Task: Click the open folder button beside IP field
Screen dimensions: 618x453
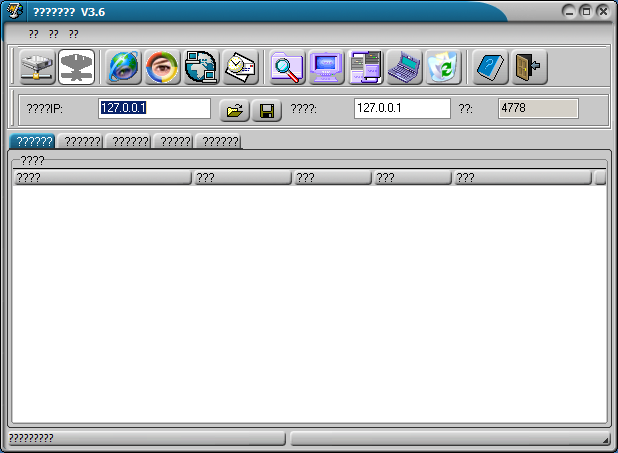Action: (x=234, y=110)
